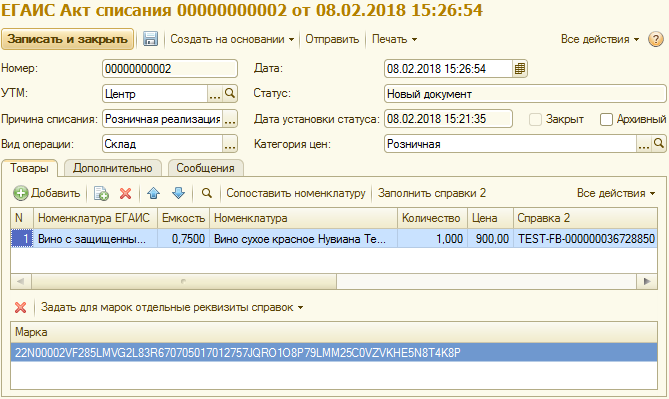This screenshot has width=669, height=399.
Task: Move row down with blue arrow
Action: [178, 193]
